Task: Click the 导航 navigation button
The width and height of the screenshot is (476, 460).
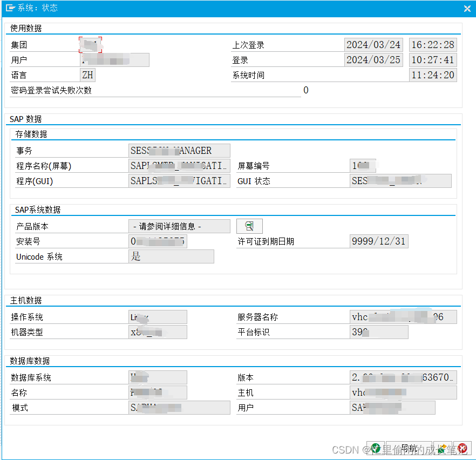Action: (409, 449)
